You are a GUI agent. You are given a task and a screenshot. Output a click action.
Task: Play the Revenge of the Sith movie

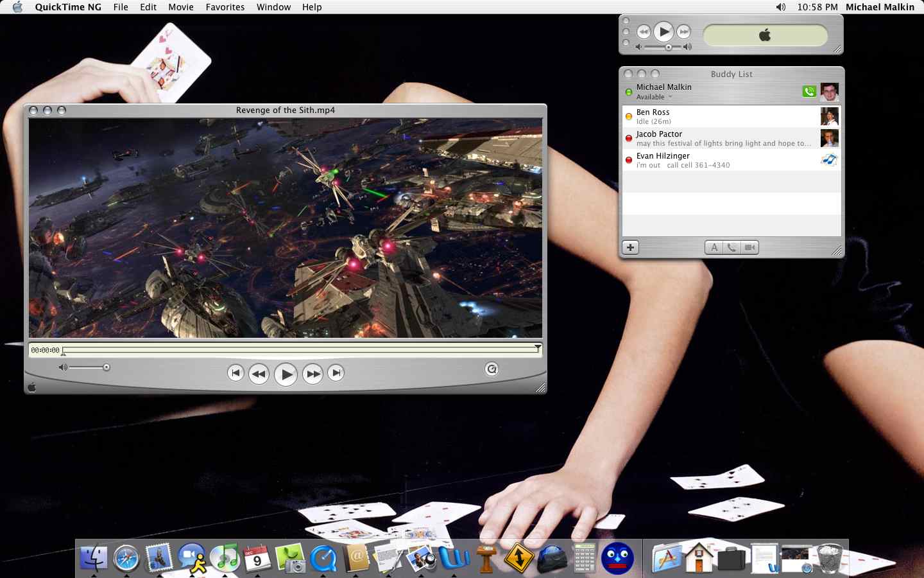click(286, 374)
